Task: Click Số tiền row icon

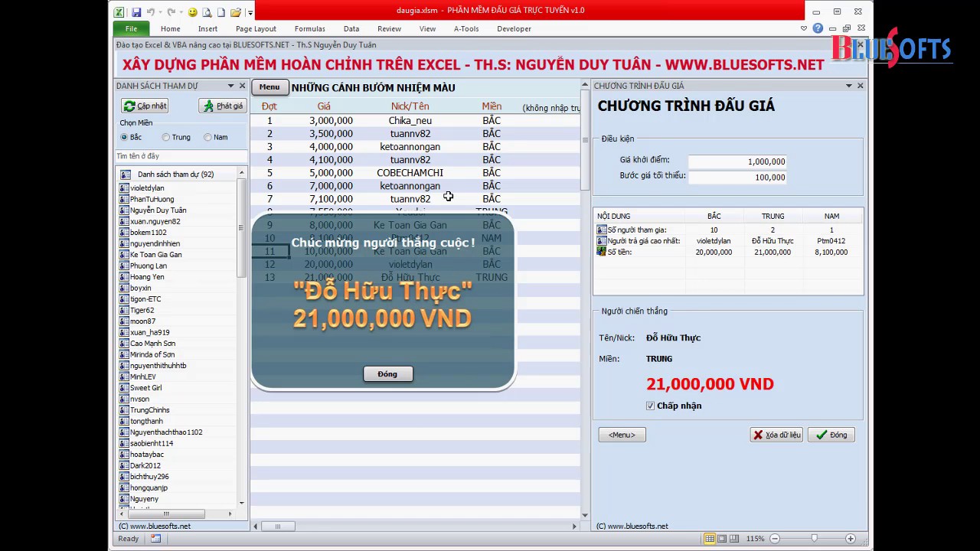Action: (601, 251)
